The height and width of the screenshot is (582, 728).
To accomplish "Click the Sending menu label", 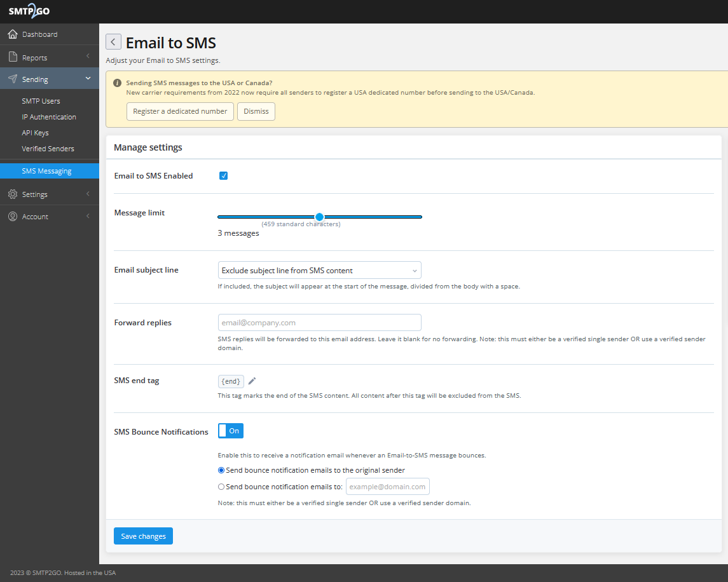I will (35, 79).
